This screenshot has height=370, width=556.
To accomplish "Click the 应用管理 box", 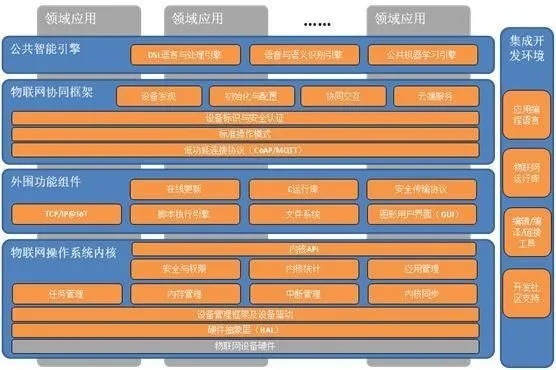I will pyautogui.click(x=422, y=269).
